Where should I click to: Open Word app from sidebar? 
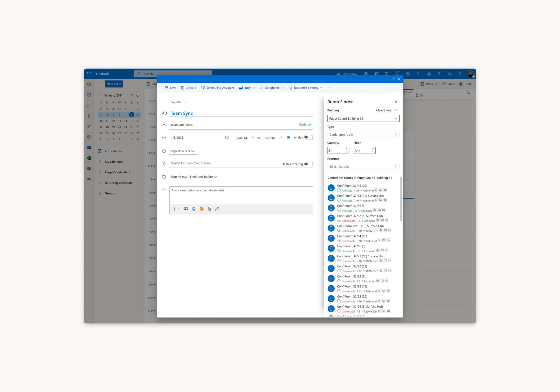point(89,147)
